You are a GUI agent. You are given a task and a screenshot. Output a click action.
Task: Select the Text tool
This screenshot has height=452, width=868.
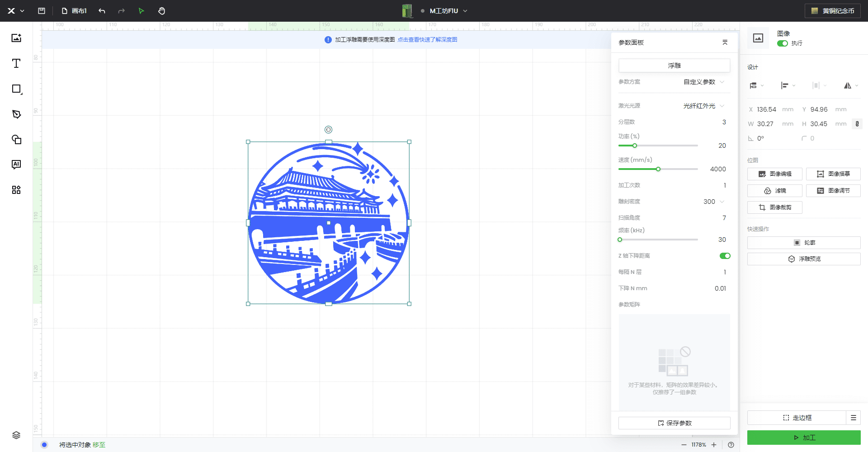point(16,63)
